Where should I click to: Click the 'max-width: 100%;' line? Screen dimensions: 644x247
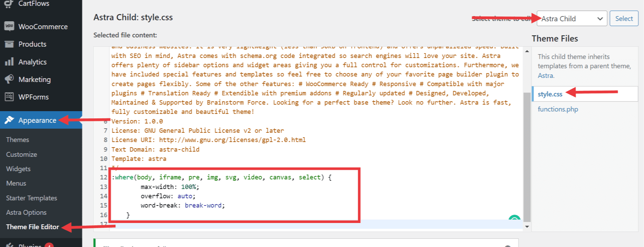(x=170, y=187)
